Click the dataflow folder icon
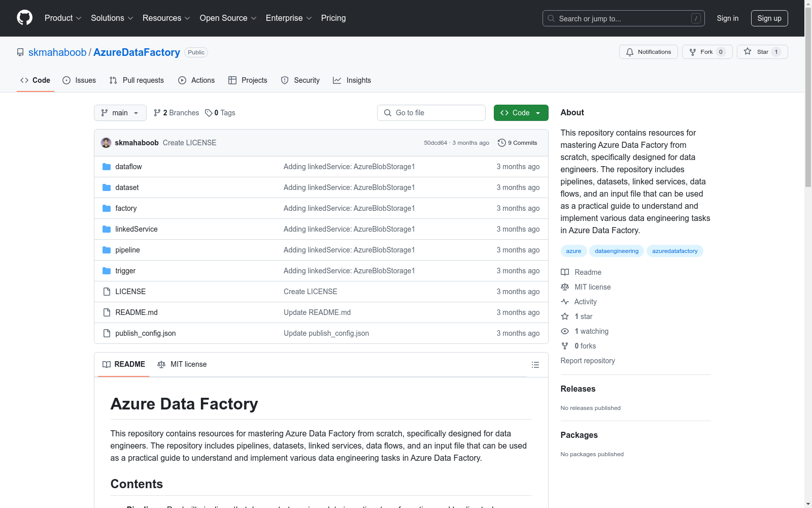Image resolution: width=812 pixels, height=508 pixels. pyautogui.click(x=107, y=167)
